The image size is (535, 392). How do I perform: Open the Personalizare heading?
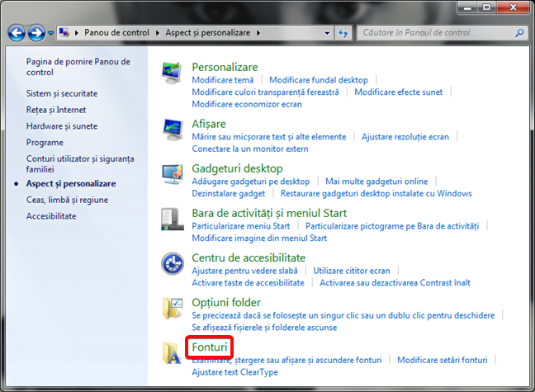[x=225, y=67]
